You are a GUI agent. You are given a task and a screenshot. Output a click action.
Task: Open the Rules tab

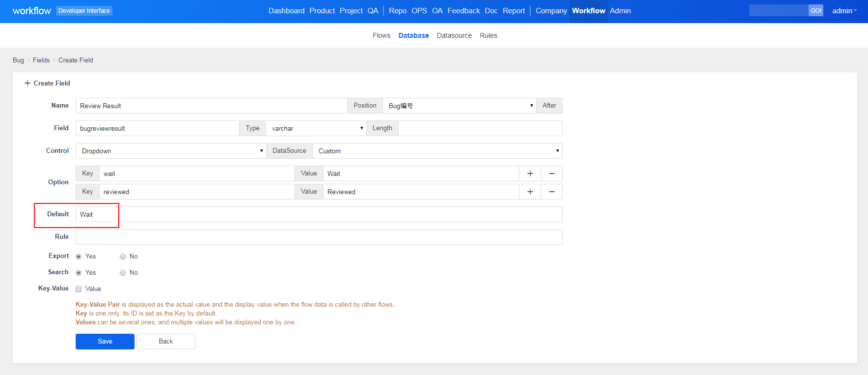point(488,35)
